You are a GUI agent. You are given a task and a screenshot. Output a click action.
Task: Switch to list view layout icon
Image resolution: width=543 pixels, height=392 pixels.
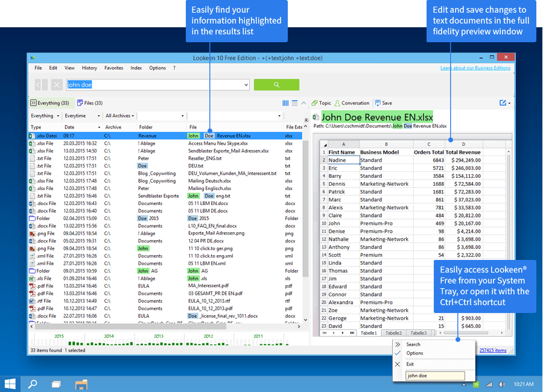[x=294, y=103]
